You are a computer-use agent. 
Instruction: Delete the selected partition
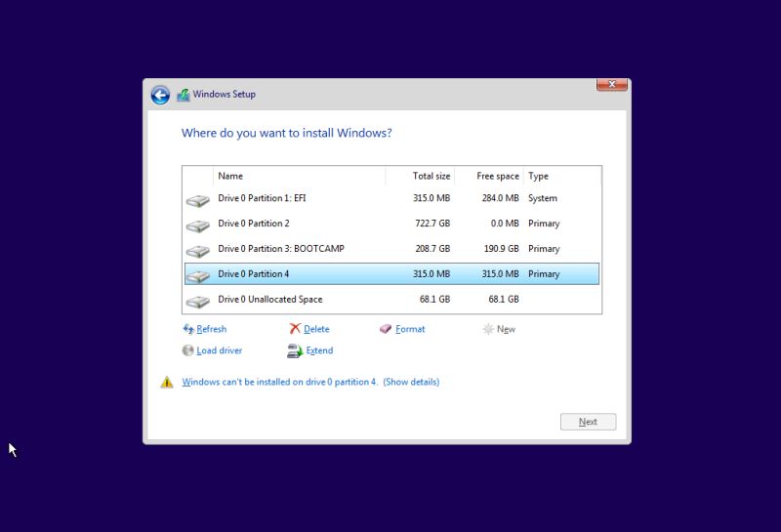(316, 329)
